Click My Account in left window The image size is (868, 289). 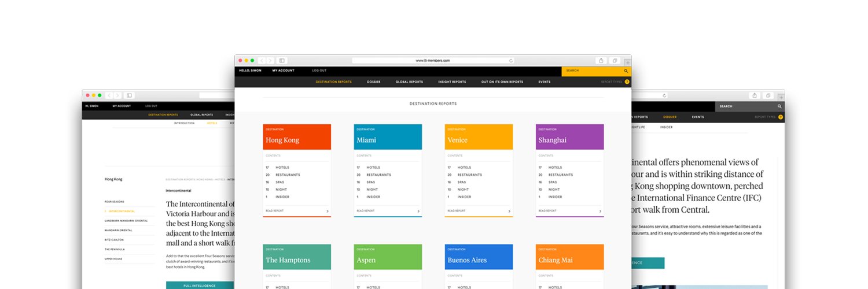122,106
